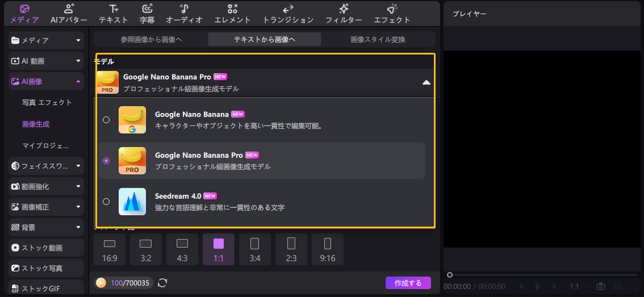Switch to 画像スタイル変換 mode

[378, 39]
